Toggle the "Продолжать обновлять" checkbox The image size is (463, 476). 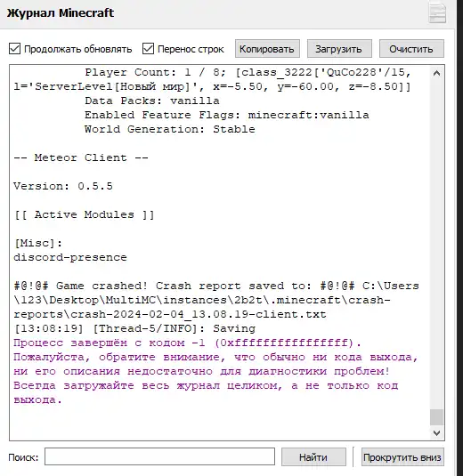[x=14, y=49]
